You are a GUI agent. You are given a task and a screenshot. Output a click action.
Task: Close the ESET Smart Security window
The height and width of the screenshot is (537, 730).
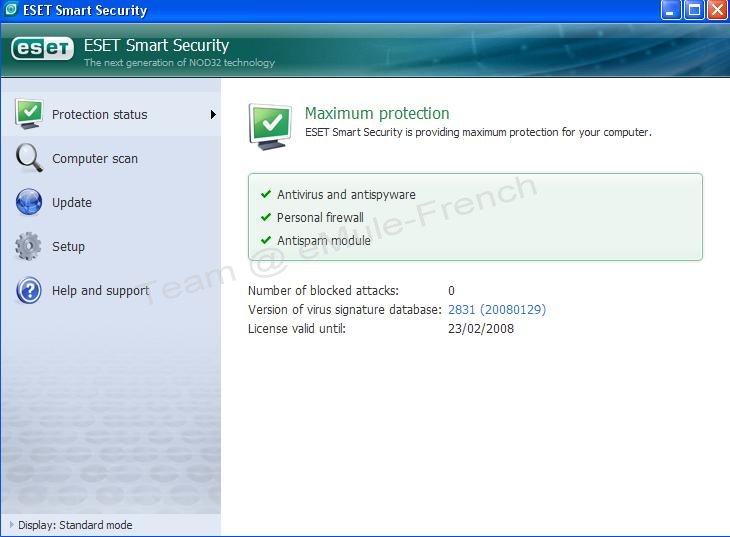(717, 10)
